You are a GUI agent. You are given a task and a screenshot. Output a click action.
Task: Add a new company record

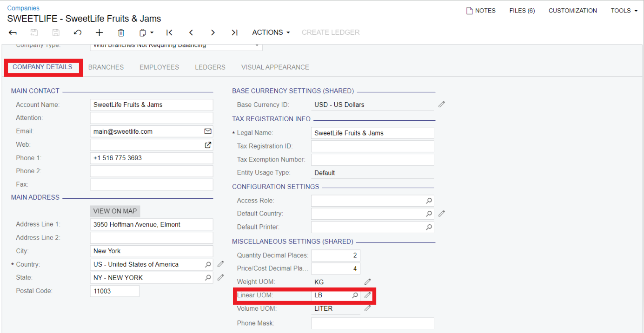[x=99, y=33]
